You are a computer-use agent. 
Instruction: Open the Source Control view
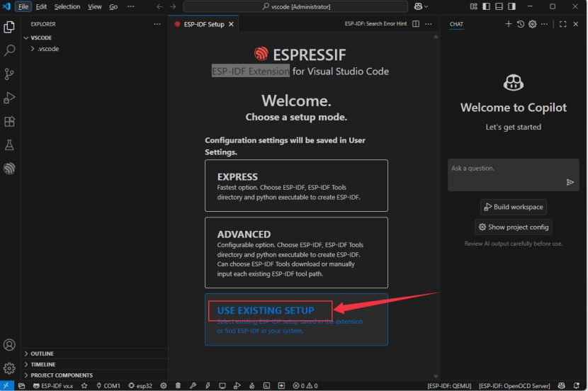9,74
